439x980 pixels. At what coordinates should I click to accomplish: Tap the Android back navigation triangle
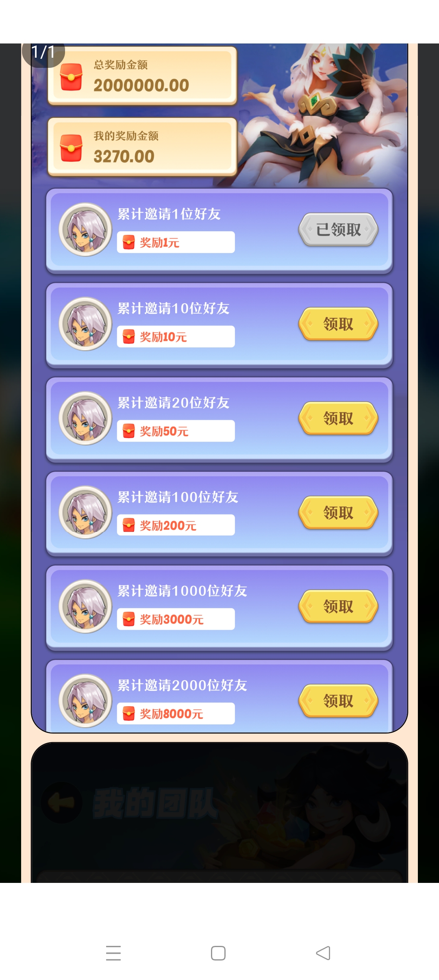coord(323,953)
